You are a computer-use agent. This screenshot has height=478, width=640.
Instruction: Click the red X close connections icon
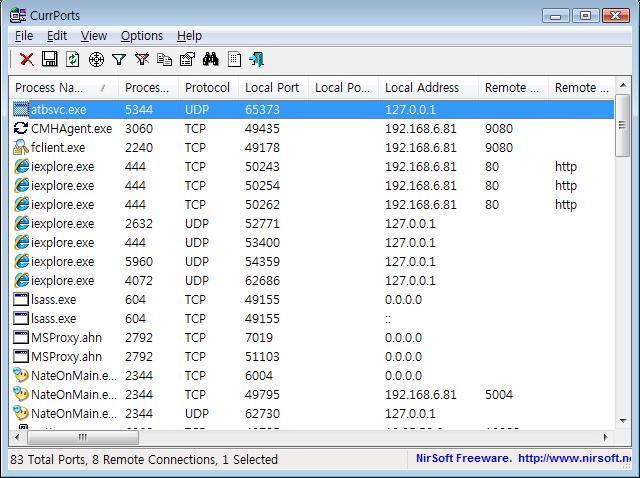point(27,60)
